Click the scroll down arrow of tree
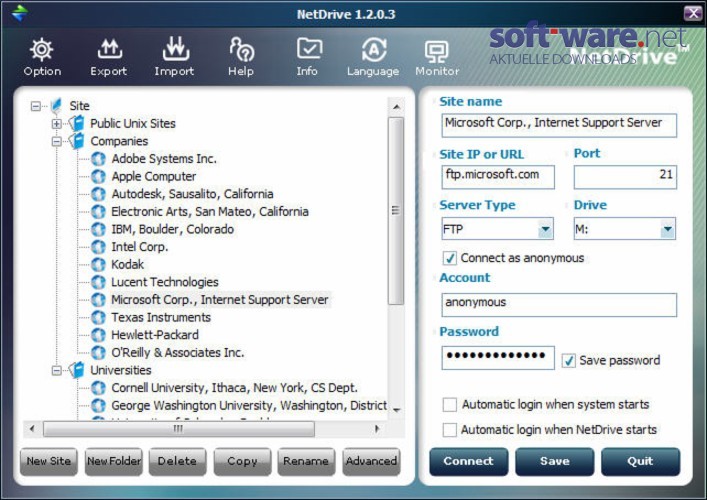707x500 pixels. pos(396,410)
